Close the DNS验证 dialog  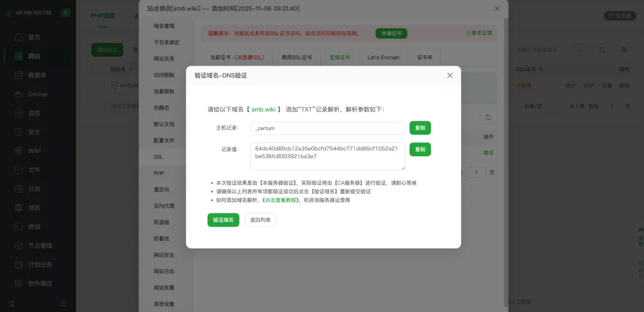pos(450,75)
